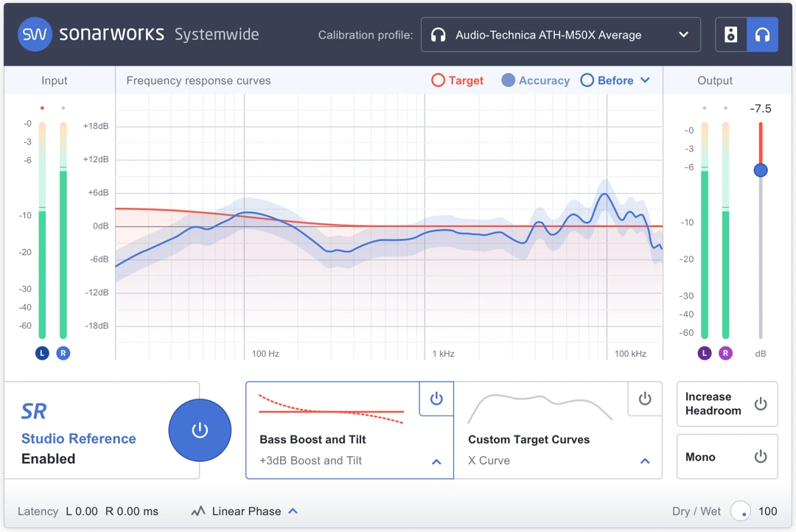The height and width of the screenshot is (532, 796).
Task: Click the Custom Target Curves thumbnail
Action: tap(540, 409)
